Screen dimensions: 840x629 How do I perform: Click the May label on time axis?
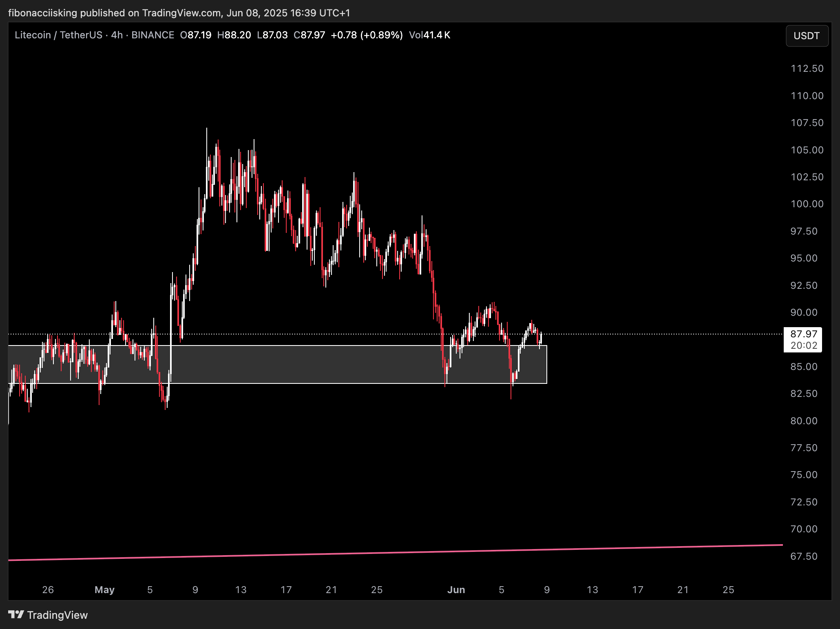click(104, 590)
